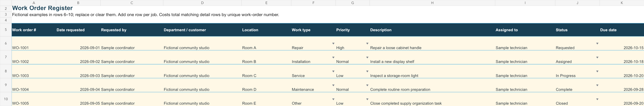Viewport: 644px width, 106px height.
Task: Select "Close completed supply organization task" description
Action: (x=432, y=99)
